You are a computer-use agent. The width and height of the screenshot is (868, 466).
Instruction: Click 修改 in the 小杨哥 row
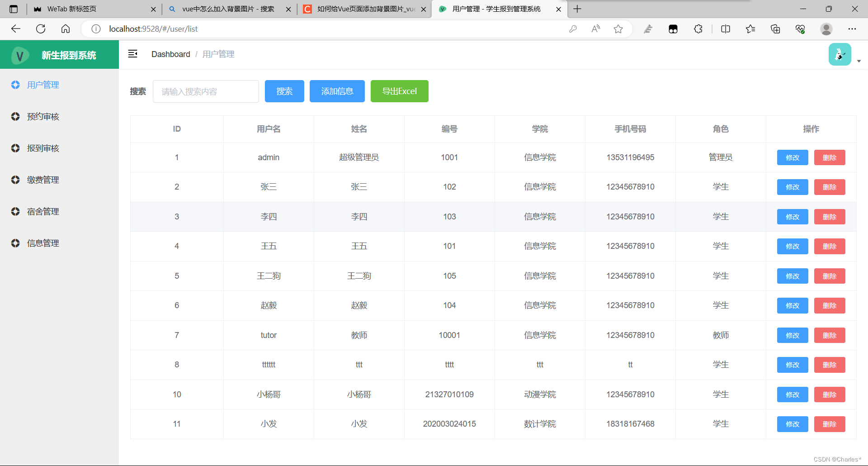(793, 395)
